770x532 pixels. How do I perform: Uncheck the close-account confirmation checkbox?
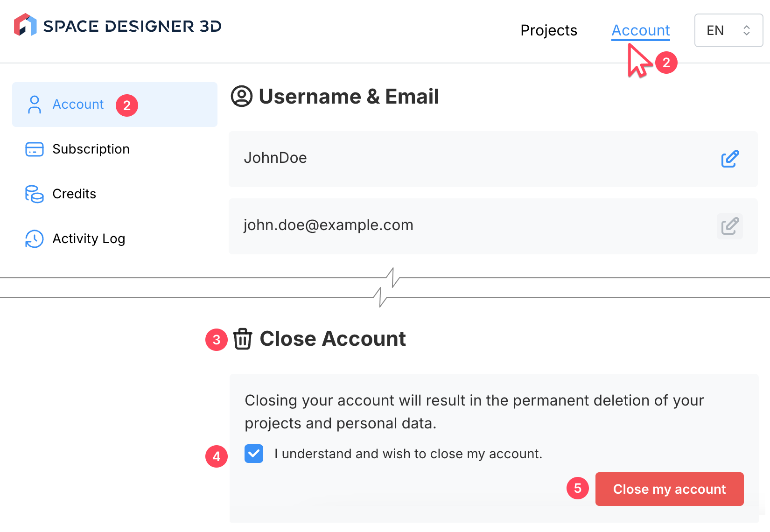click(x=254, y=454)
